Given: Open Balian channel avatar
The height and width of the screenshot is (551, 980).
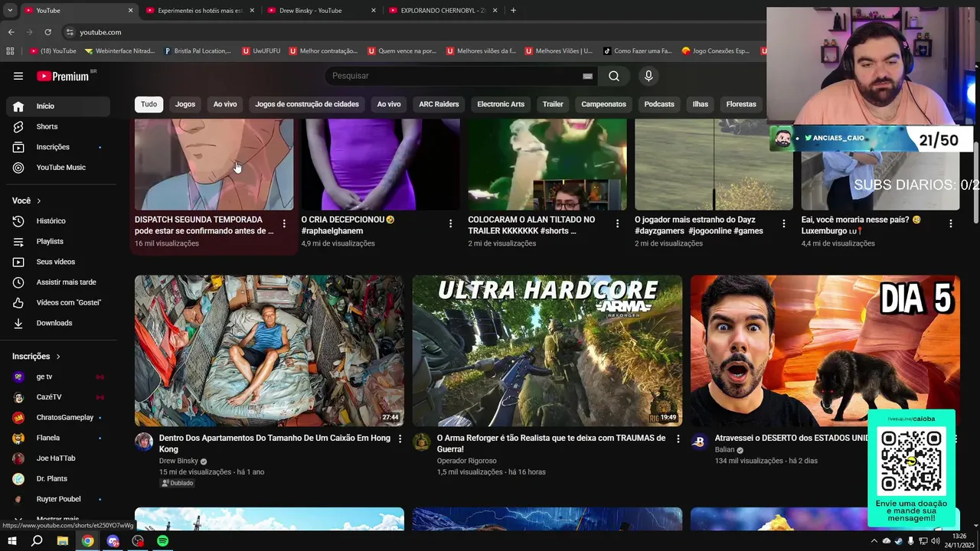Looking at the screenshot, I should (x=700, y=442).
